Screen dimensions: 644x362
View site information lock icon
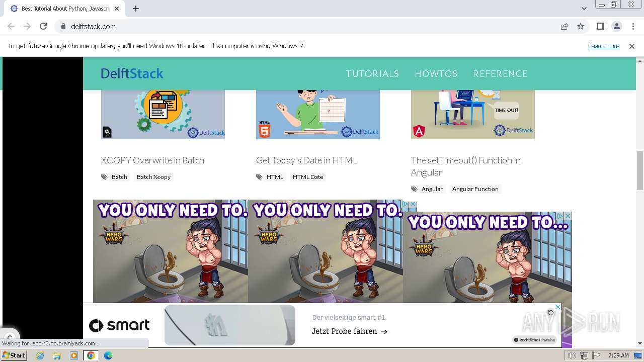(63, 26)
